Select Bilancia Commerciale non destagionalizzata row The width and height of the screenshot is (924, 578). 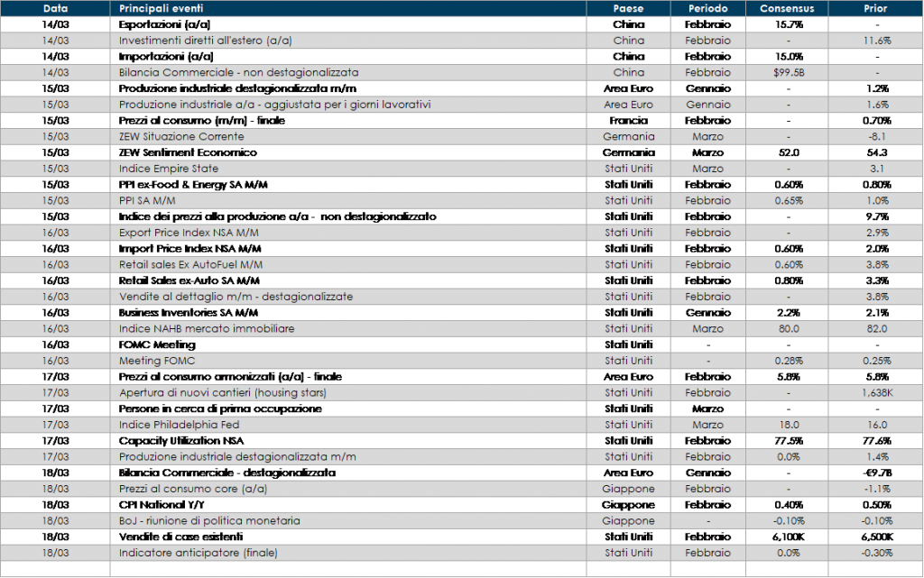point(238,72)
